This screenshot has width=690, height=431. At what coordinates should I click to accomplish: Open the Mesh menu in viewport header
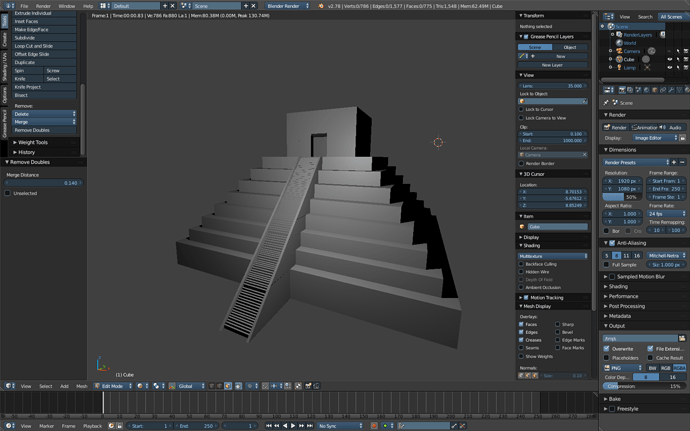82,386
